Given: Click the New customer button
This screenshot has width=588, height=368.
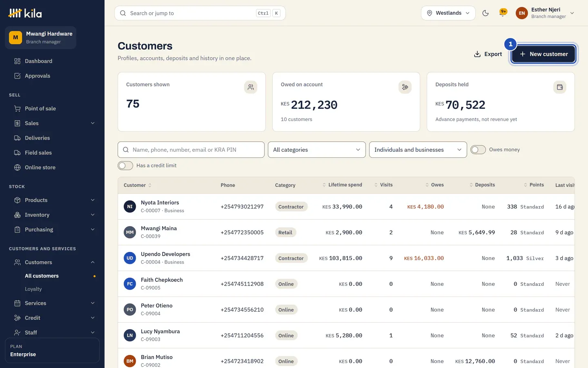Looking at the screenshot, I should (543, 54).
